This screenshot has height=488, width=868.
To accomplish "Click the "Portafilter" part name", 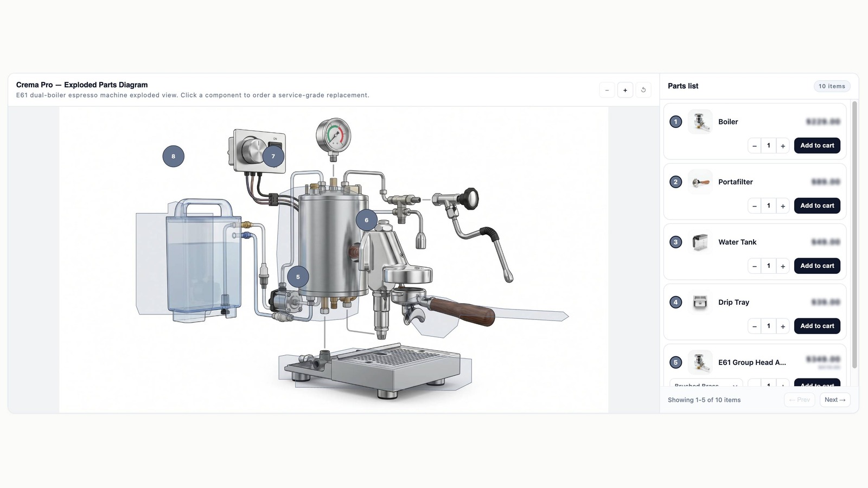I will (736, 182).
